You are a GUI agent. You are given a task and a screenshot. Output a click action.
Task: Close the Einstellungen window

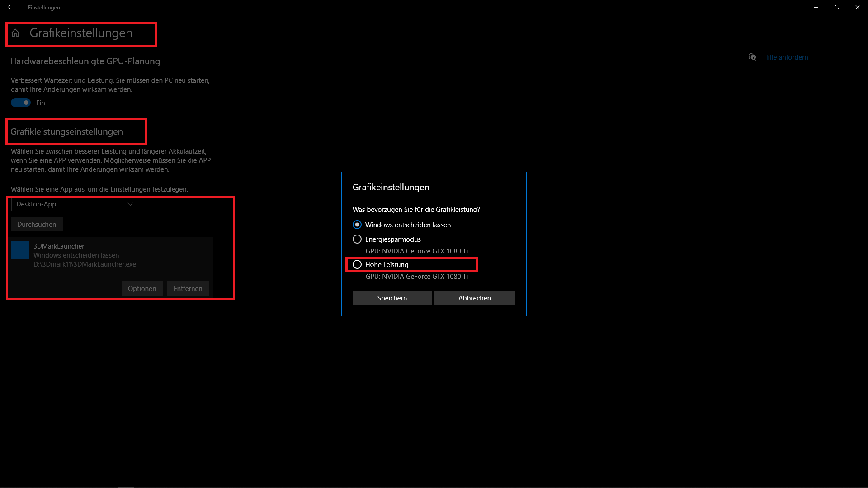pos(858,7)
